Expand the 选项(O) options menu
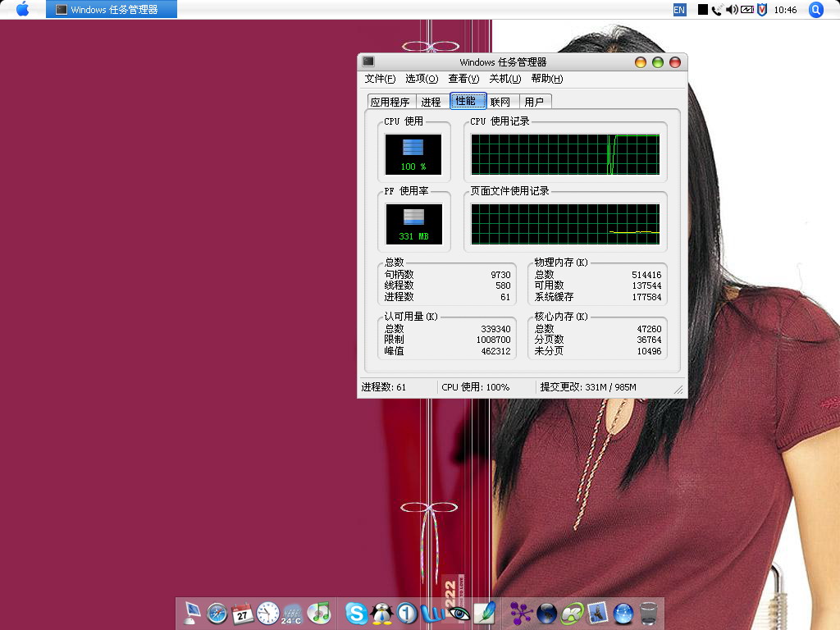The height and width of the screenshot is (630, 840). 422,79
